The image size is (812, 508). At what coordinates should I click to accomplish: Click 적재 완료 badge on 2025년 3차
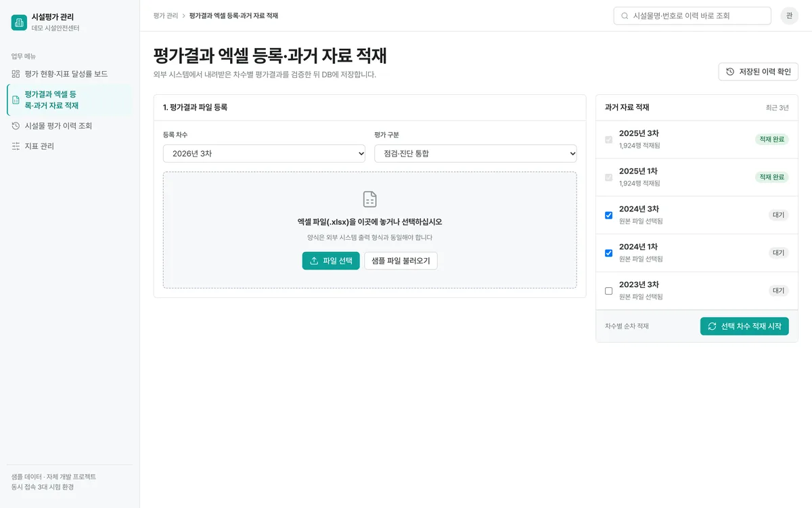pos(772,140)
